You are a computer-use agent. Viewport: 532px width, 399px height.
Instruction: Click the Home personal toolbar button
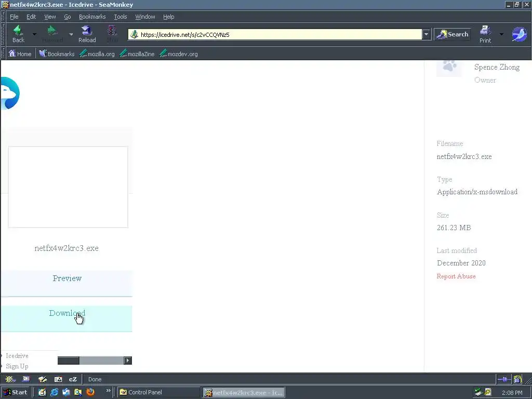(20, 54)
